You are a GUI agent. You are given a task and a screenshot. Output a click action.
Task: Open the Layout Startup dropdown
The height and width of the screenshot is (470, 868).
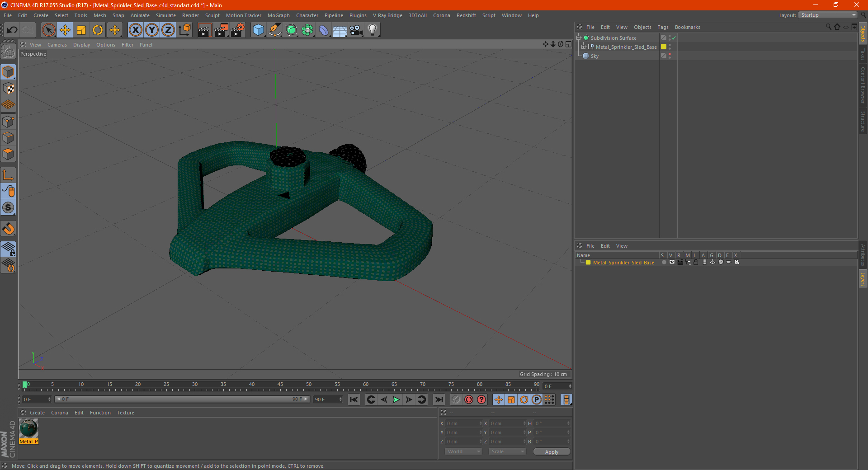(x=828, y=15)
